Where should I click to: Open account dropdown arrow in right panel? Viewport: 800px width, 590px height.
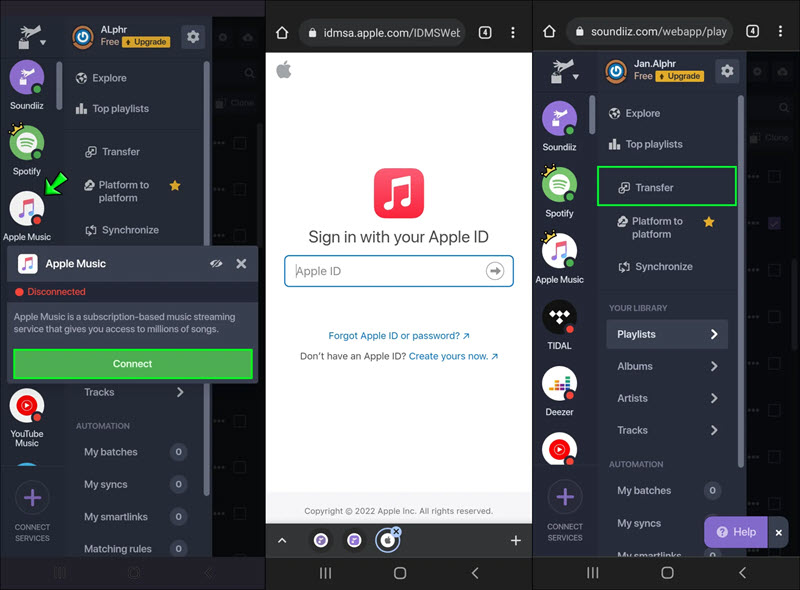click(576, 77)
